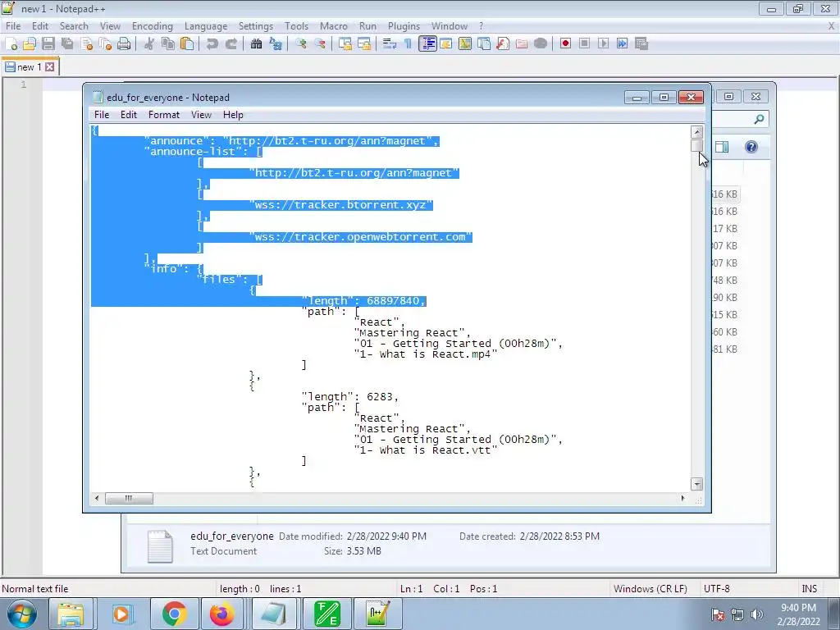Open the Replace dialog icon
Image resolution: width=840 pixels, height=630 pixels.
(276, 44)
